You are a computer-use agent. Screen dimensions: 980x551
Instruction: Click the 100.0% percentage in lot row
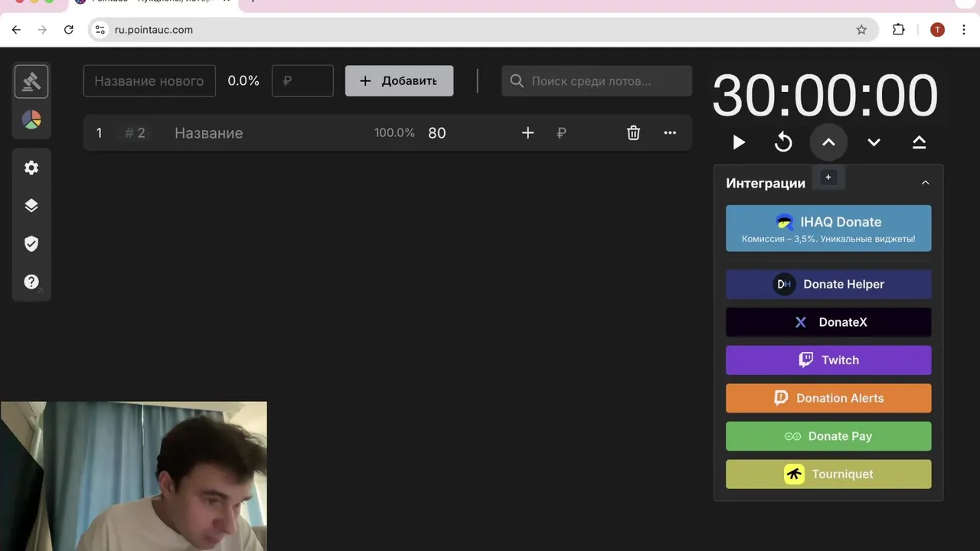pos(394,133)
